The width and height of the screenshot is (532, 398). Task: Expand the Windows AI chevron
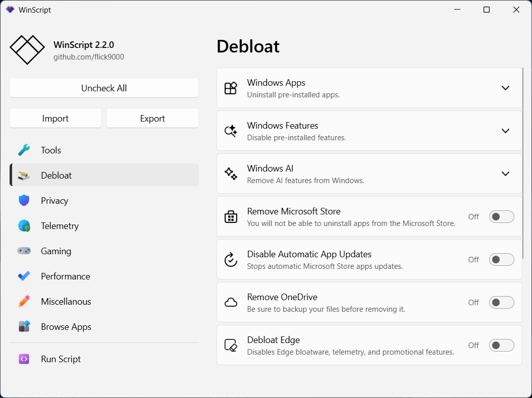pos(505,174)
